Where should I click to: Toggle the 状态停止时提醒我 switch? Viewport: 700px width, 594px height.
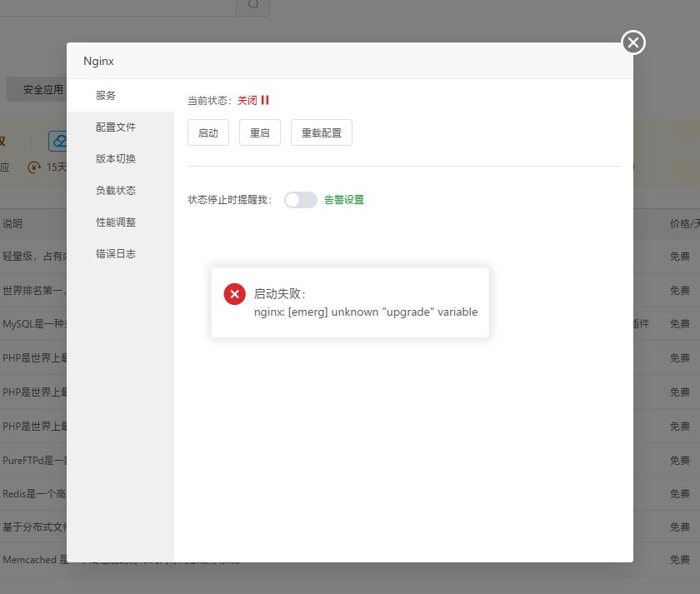click(x=301, y=200)
